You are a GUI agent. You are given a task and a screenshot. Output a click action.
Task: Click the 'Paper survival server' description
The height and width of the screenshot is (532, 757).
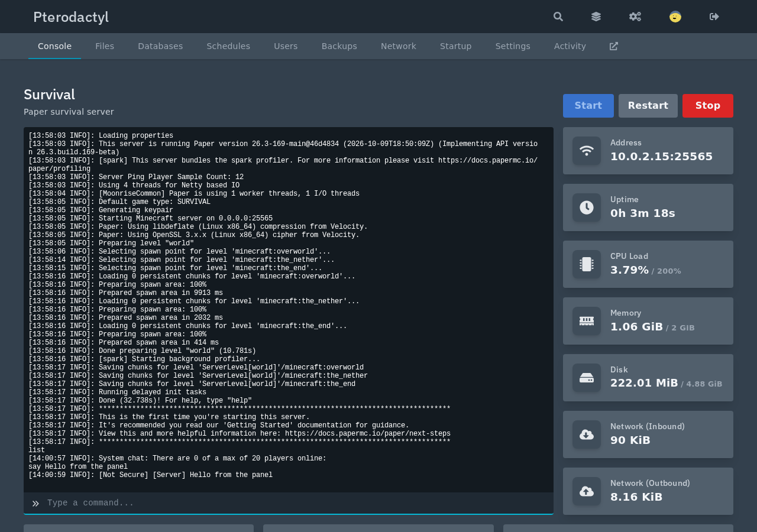point(69,112)
